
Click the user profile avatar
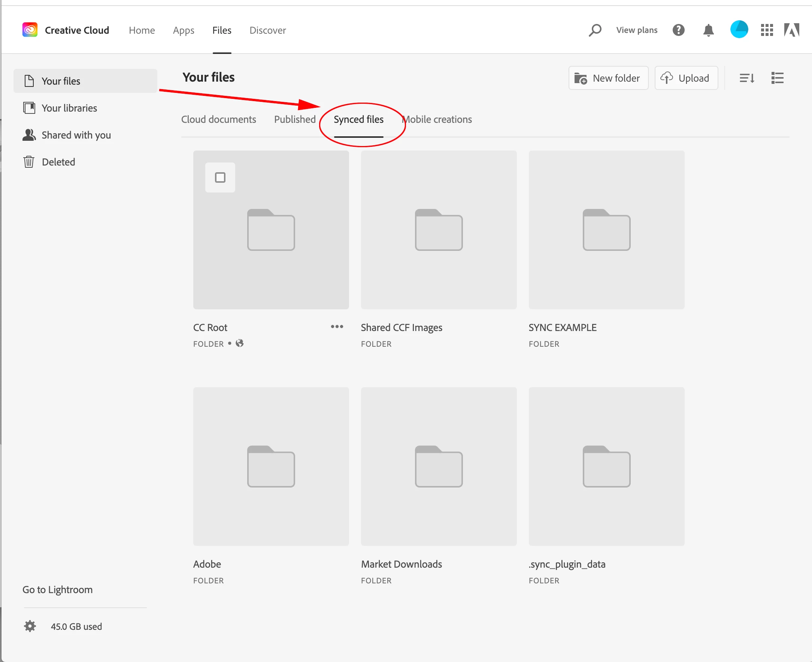(738, 30)
